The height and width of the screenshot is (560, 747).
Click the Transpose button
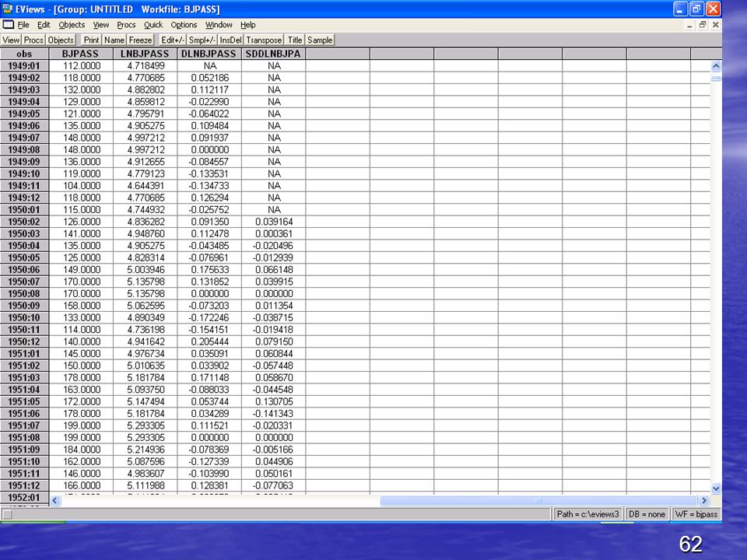pos(264,40)
